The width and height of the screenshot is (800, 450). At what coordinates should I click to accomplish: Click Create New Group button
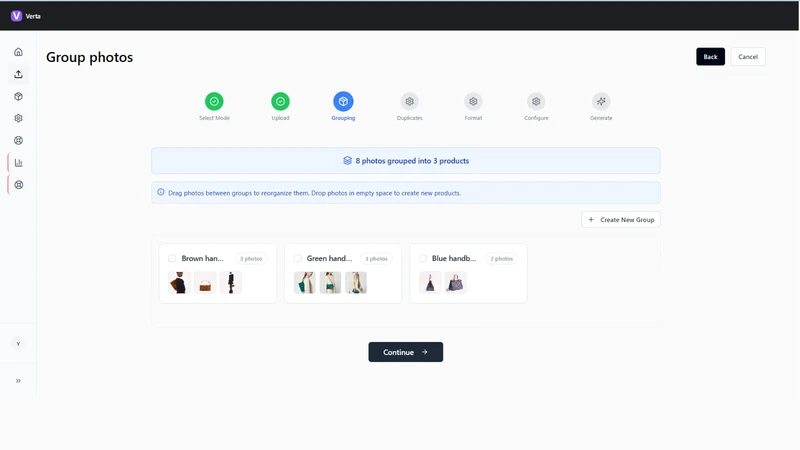pos(621,219)
